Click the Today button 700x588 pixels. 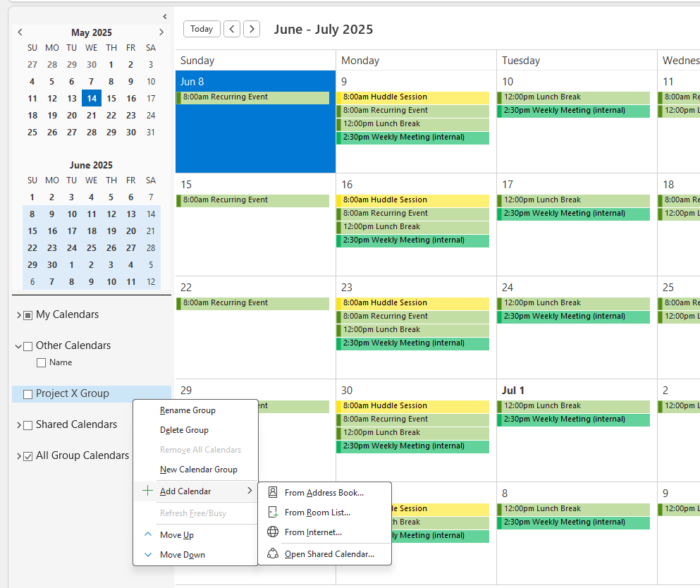coord(202,29)
